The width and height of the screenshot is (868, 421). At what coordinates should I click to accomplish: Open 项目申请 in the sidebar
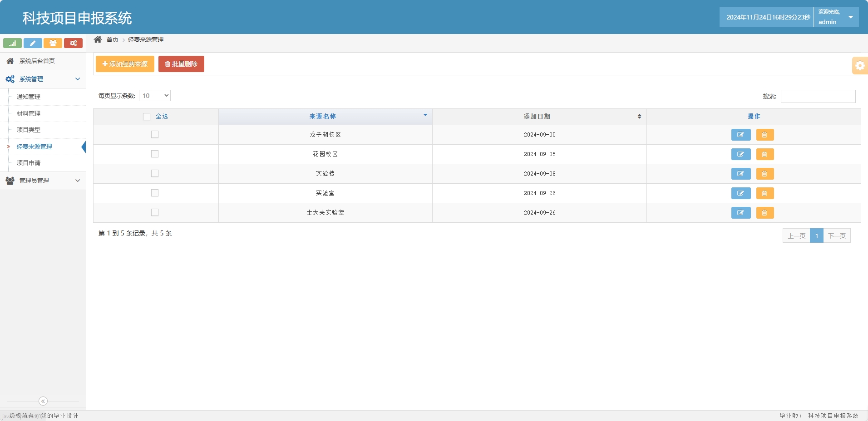click(x=29, y=163)
